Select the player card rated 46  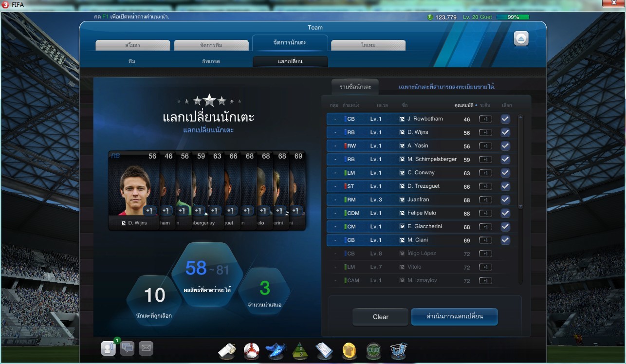pos(167,190)
